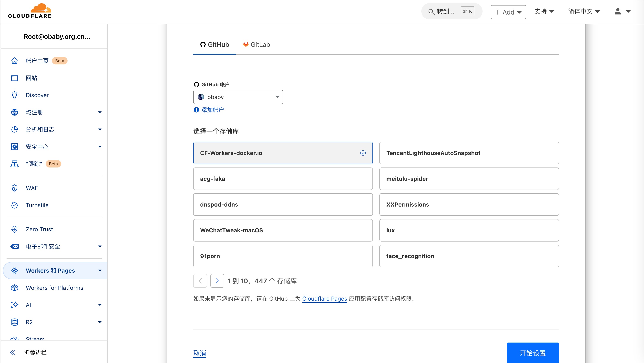The height and width of the screenshot is (363, 644).
Task: Click the Discover lightbulb icon
Action: [x=15, y=95]
